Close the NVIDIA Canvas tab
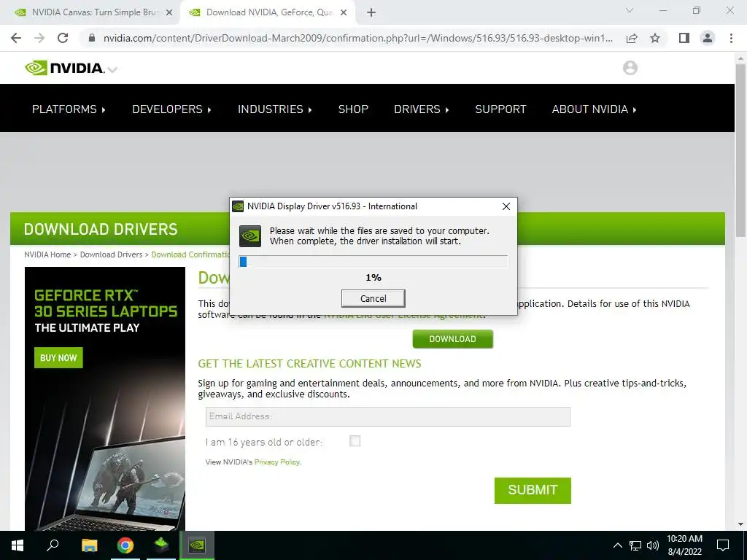The width and height of the screenshot is (747, 560). click(x=169, y=13)
